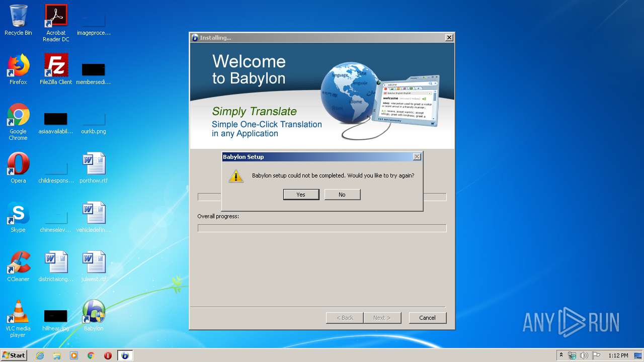Click the Babylon Setup warning icon
Screen dimensions: 644x362
(x=236, y=176)
